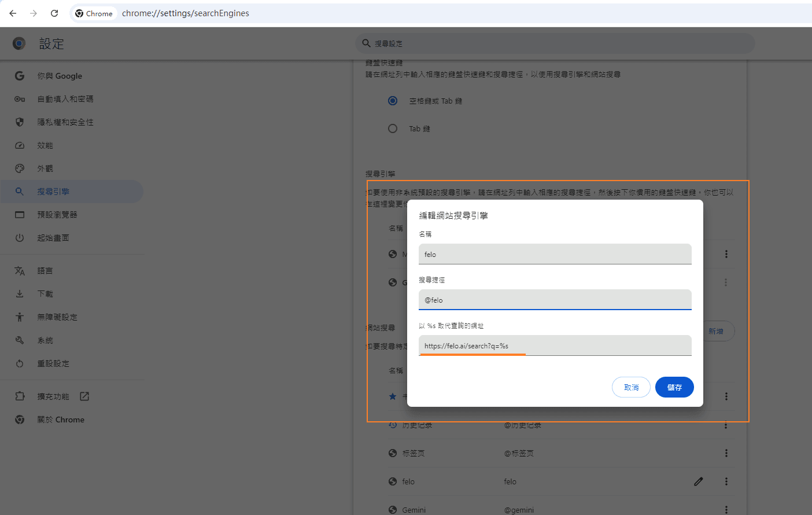Click the palette icon for 外觀
This screenshot has height=515, width=812.
pyautogui.click(x=20, y=168)
